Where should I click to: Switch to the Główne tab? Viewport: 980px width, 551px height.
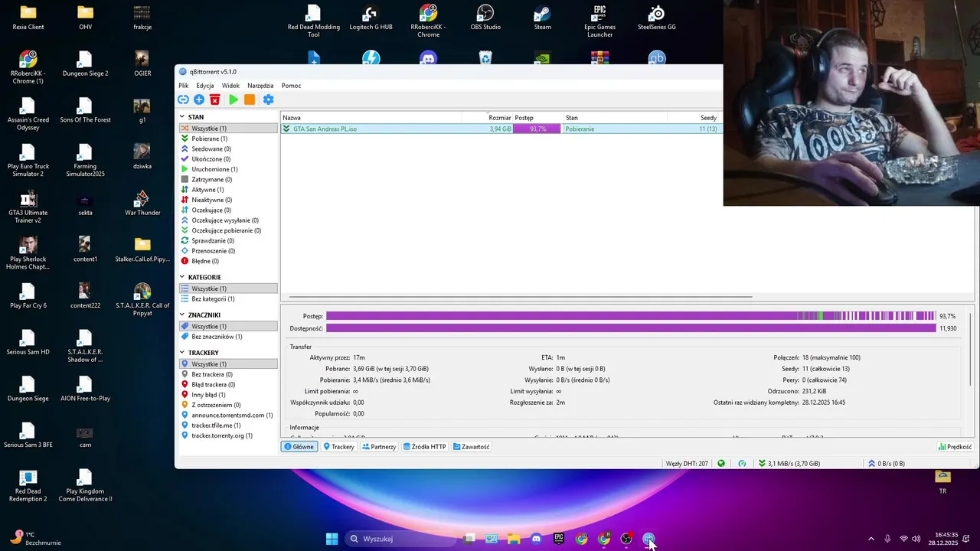pyautogui.click(x=299, y=447)
